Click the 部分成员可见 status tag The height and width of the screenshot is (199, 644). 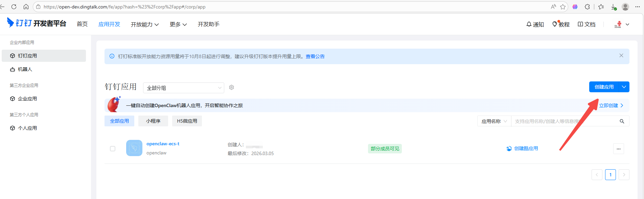[385, 149]
